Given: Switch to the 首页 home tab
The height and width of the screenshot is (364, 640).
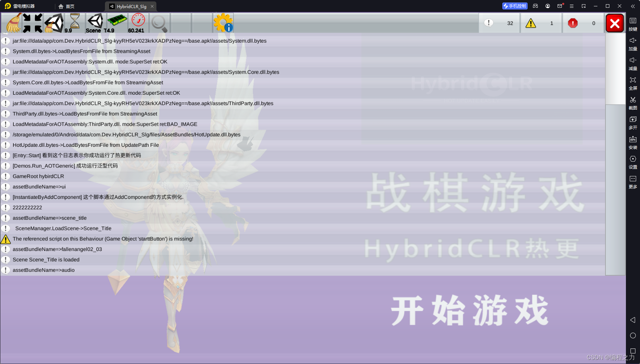Looking at the screenshot, I should point(67,6).
